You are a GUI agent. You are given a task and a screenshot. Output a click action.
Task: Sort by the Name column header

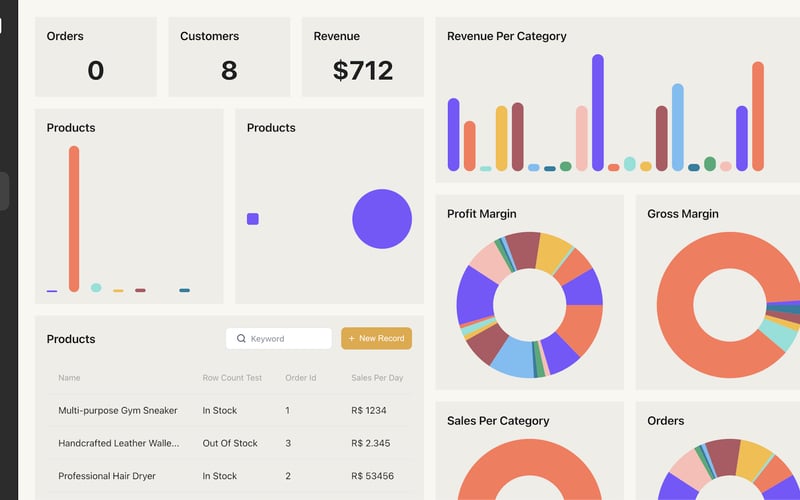(x=69, y=378)
